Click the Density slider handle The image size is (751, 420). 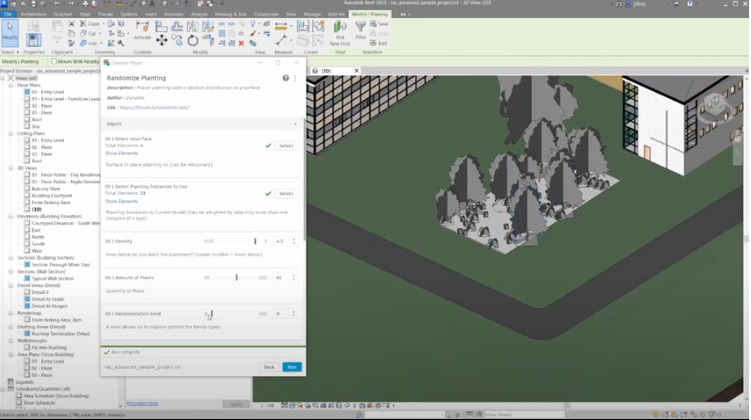255,241
